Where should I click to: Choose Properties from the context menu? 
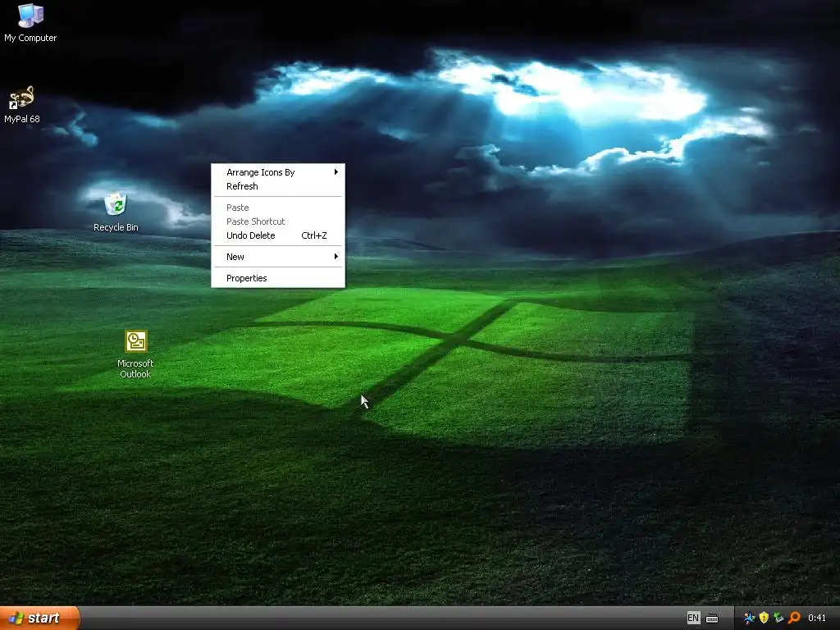pyautogui.click(x=278, y=278)
